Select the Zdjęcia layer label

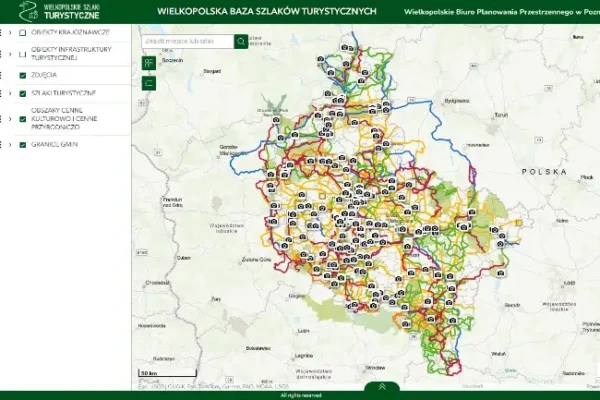[44, 75]
